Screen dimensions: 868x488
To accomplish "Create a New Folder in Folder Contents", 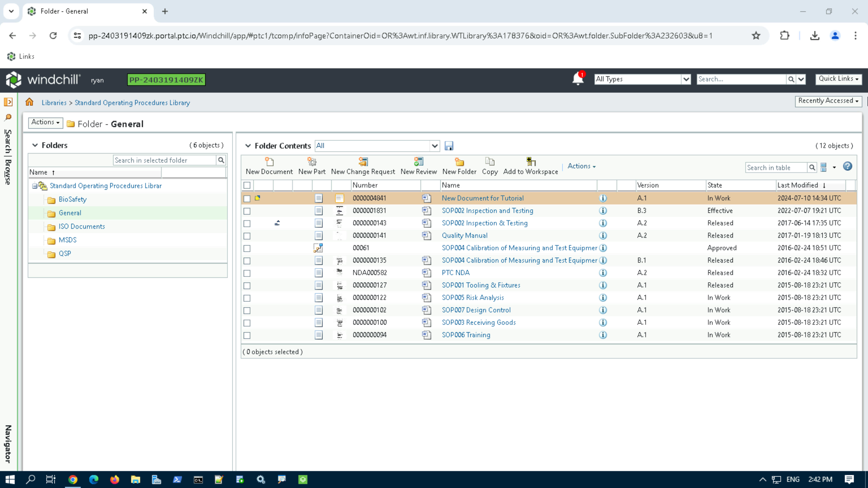I will (x=459, y=166).
